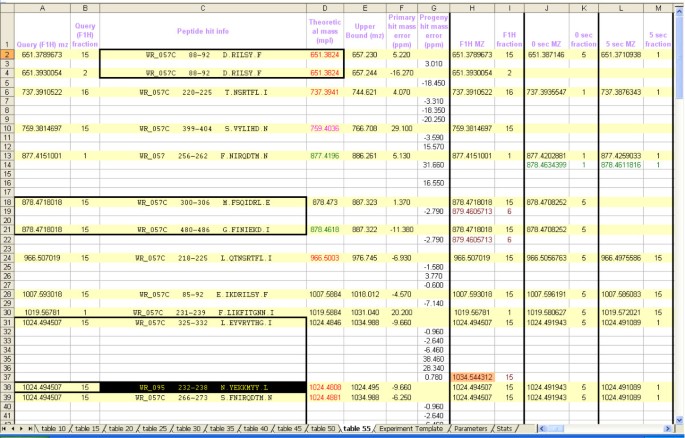Click the Select All corner box
685x438 pixels.
tap(6, 8)
